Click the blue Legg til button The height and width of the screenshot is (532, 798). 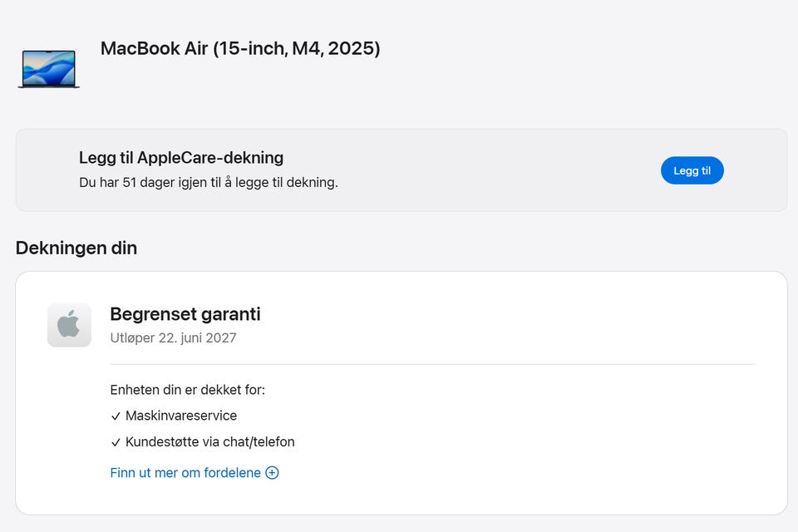[x=692, y=170]
